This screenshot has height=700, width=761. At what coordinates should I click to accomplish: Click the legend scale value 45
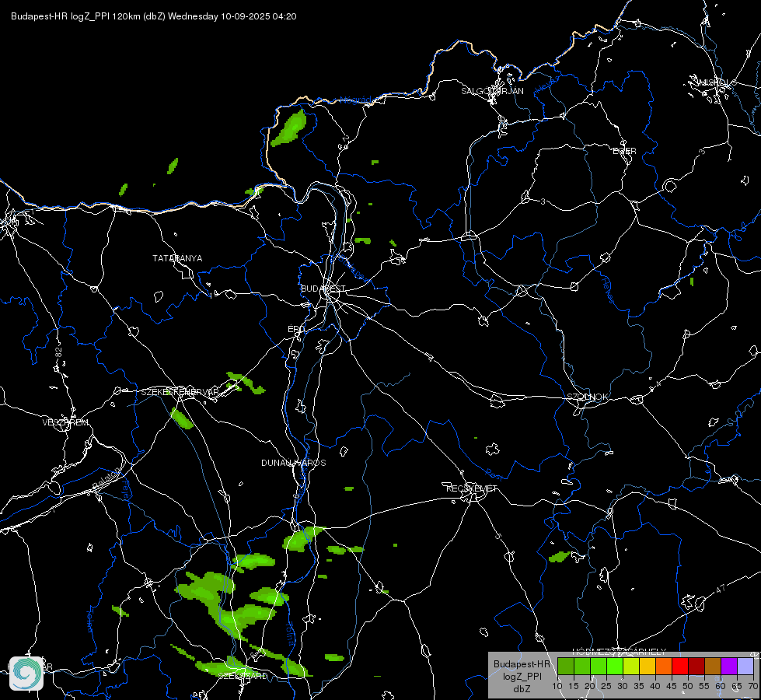click(671, 687)
